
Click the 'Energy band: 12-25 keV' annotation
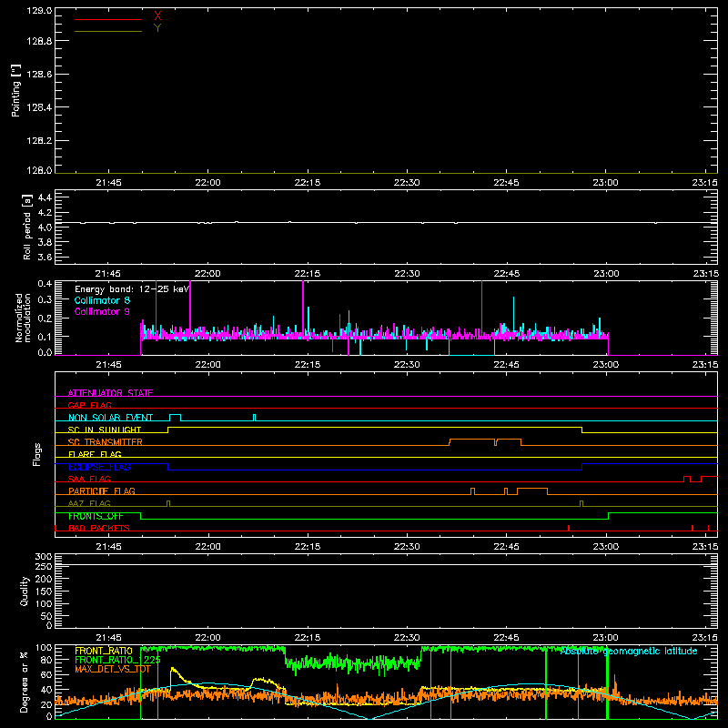tap(132, 289)
